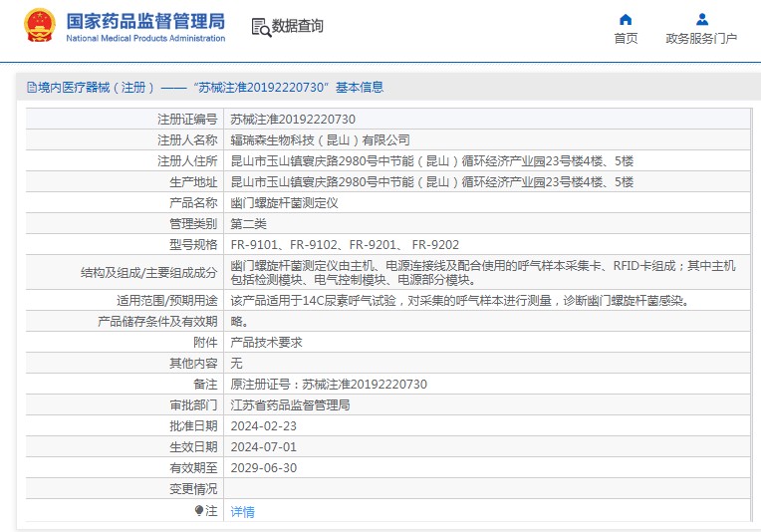Click the 政务服务门户 person icon

[701, 19]
